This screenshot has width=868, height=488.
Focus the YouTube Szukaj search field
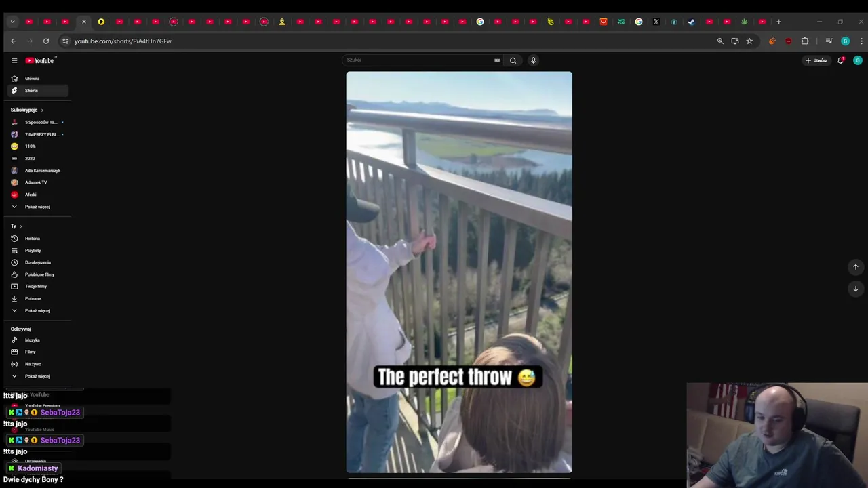(x=417, y=60)
